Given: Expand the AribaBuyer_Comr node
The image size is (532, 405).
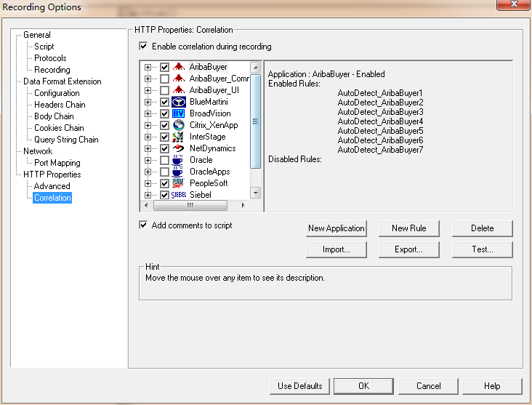Looking at the screenshot, I should tap(148, 79).
